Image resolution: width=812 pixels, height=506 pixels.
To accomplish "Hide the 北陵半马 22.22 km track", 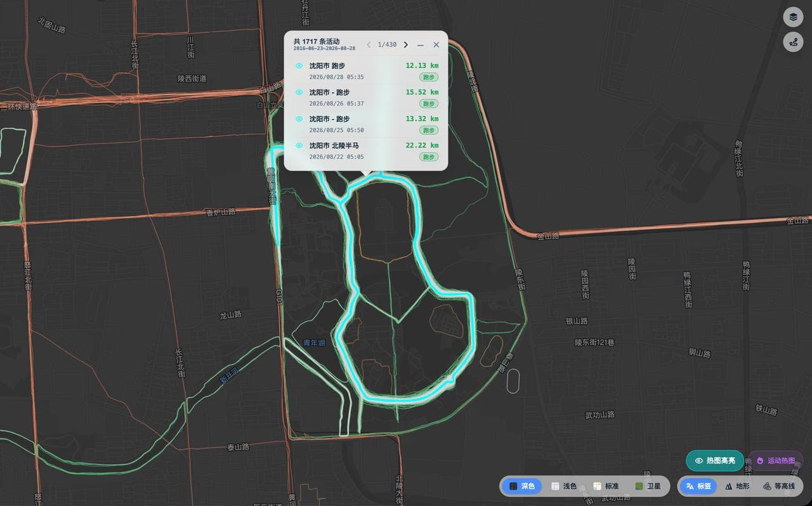I will tap(299, 145).
